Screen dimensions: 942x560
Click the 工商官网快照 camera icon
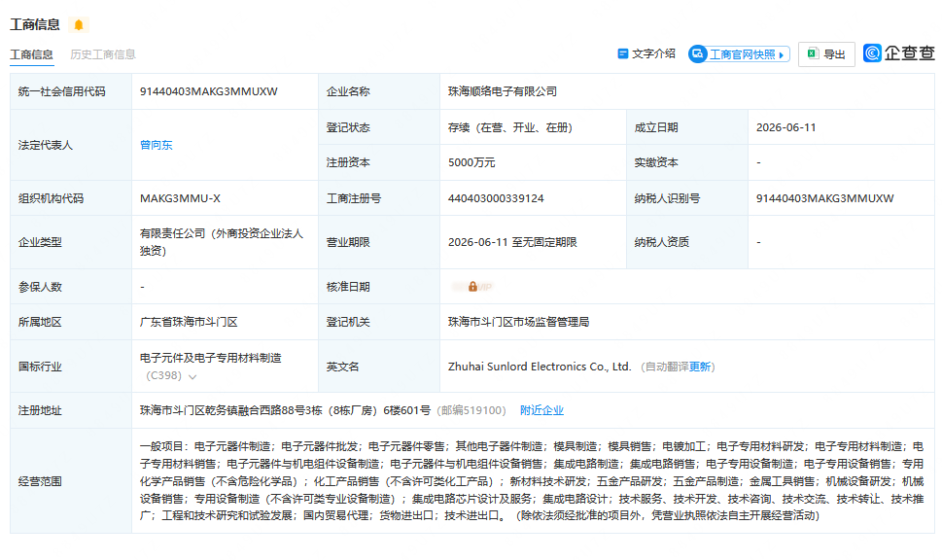[697, 54]
